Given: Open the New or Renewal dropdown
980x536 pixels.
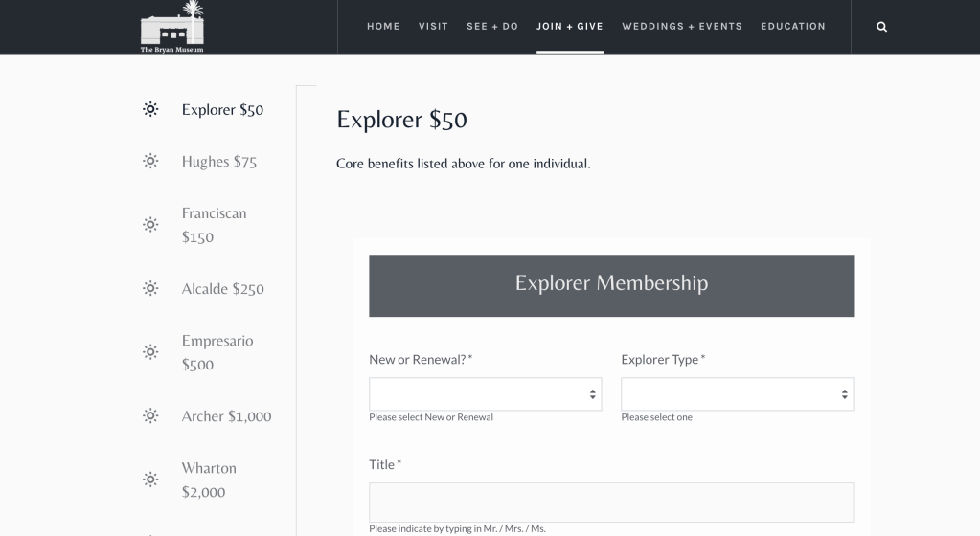Looking at the screenshot, I should pos(485,394).
